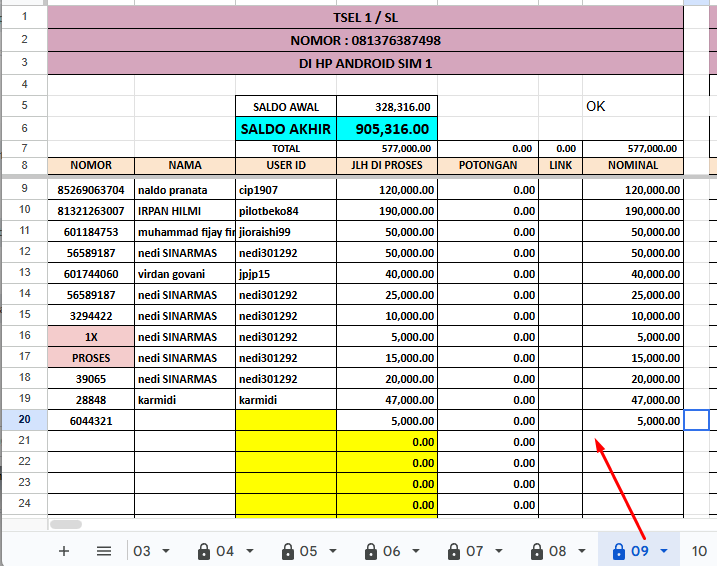
Task: Select row header 9
Action: 24,188
